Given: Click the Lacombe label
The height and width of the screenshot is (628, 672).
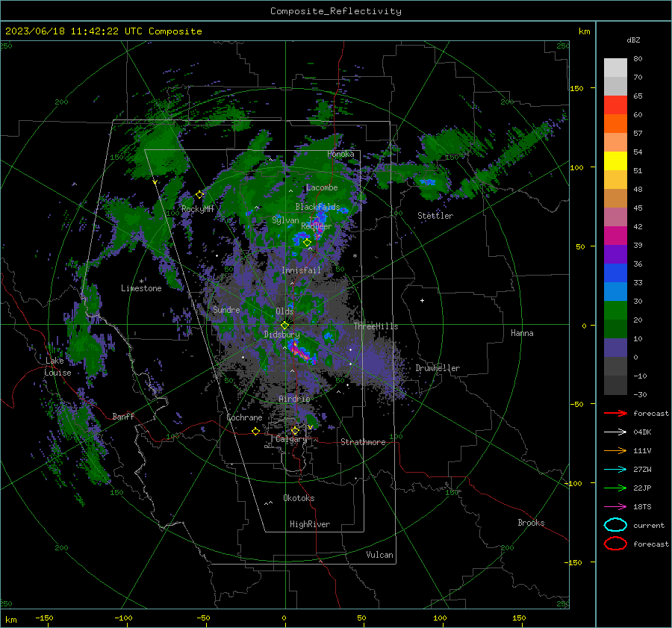Looking at the screenshot, I should [x=322, y=187].
